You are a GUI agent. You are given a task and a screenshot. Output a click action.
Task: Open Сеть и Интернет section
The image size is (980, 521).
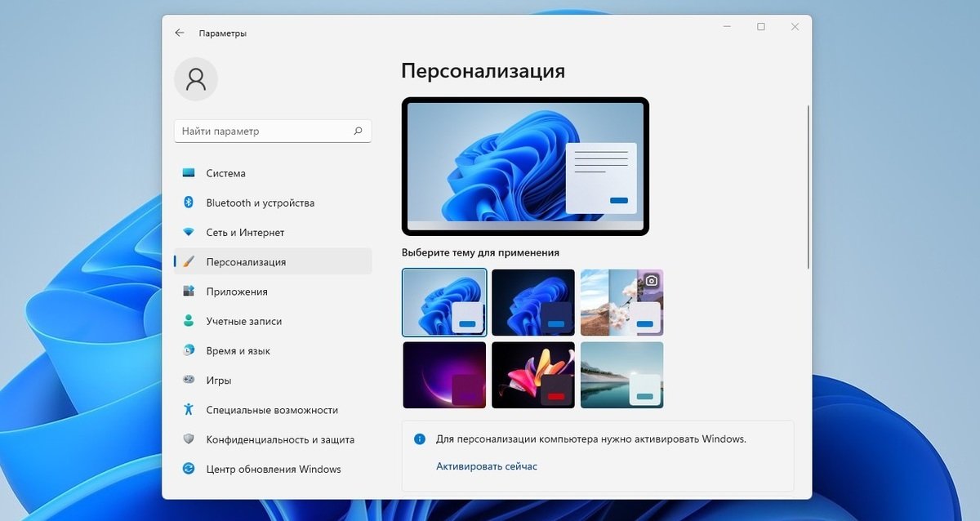click(273, 233)
